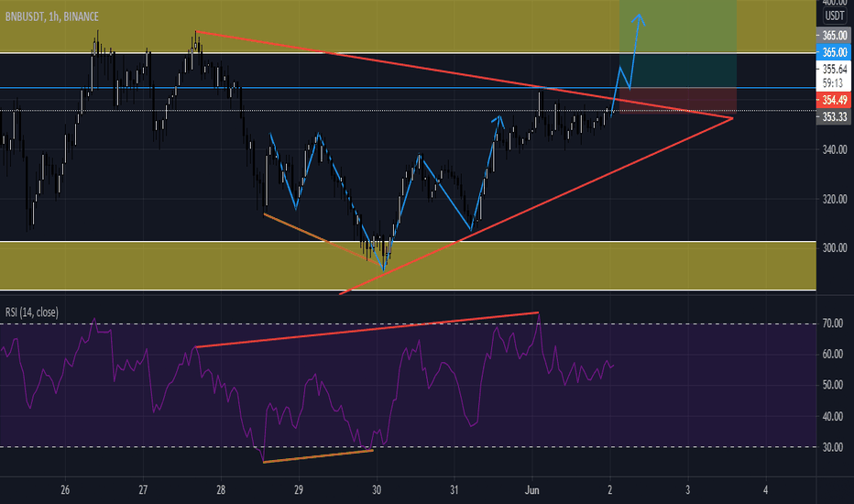The image size is (854, 504).
Task: Click the Jun label on time axis
Action: coord(532,490)
